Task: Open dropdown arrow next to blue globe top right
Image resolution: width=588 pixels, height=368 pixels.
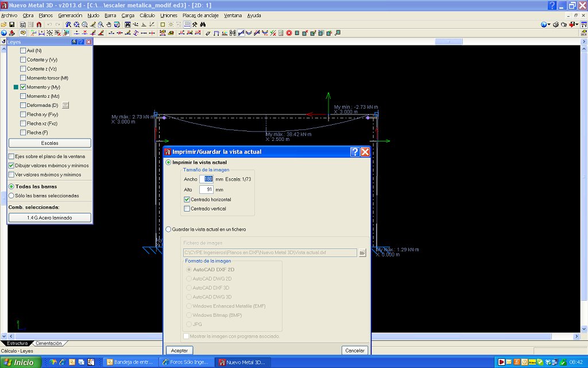Action: 549,24
